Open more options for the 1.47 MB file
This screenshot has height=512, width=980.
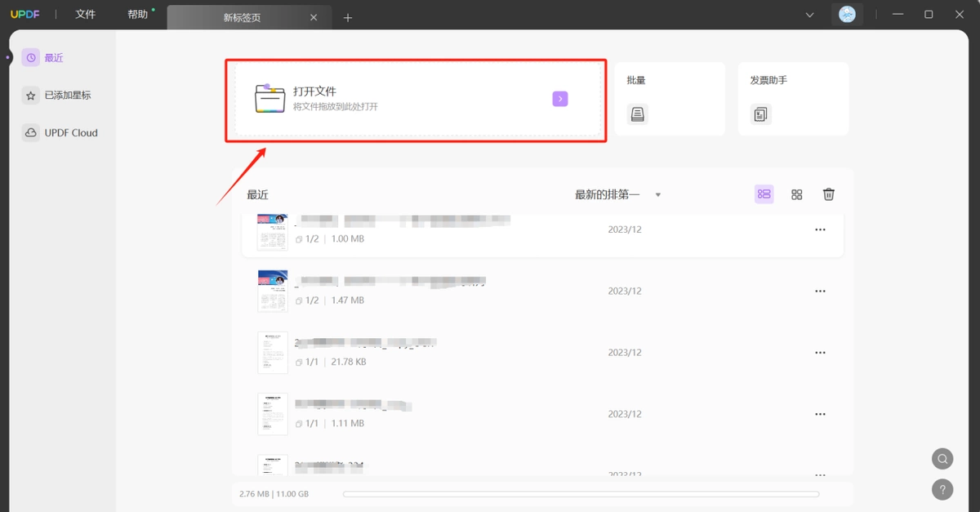pos(820,291)
